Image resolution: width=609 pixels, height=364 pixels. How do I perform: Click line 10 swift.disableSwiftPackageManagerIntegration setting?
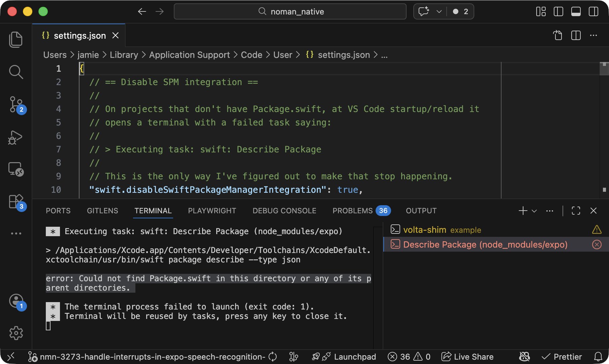tap(208, 190)
